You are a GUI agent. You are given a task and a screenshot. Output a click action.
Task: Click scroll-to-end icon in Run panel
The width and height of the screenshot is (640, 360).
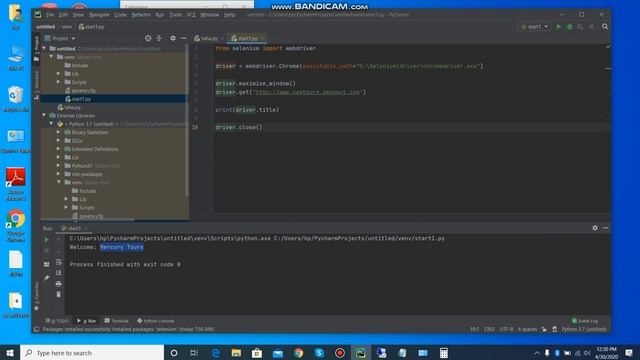click(58, 273)
